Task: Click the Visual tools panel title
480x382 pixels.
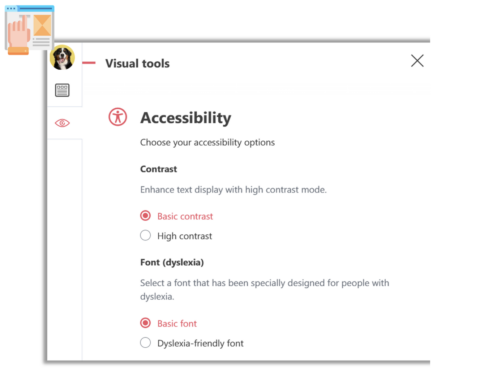Action: [x=137, y=63]
